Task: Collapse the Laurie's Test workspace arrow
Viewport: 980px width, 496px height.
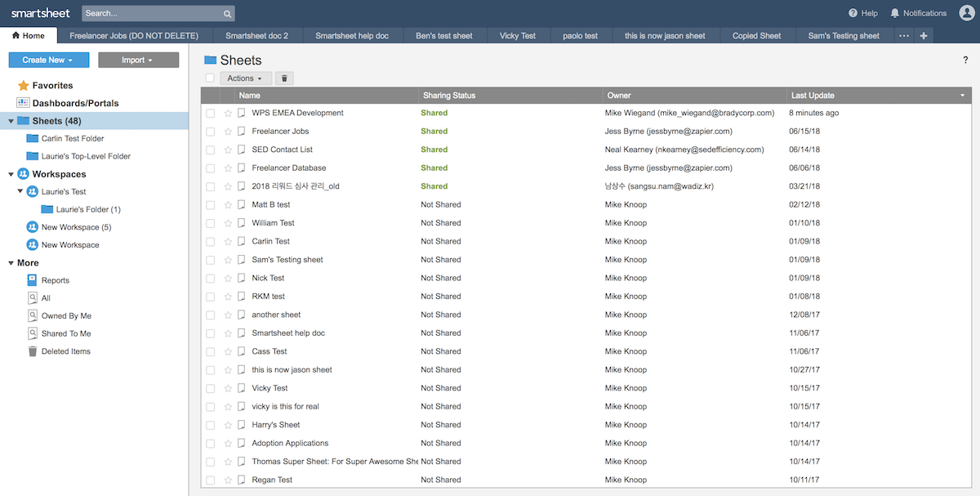Action: (20, 192)
